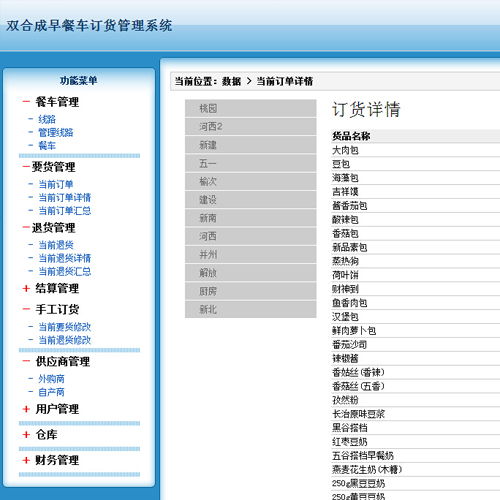Open the 当前退货详情 link
Screen dimensions: 500x500
coord(65,258)
